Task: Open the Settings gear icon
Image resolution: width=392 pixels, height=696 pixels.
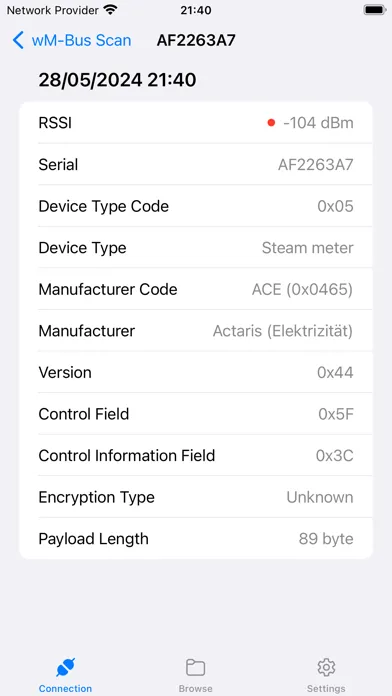Action: [x=326, y=667]
